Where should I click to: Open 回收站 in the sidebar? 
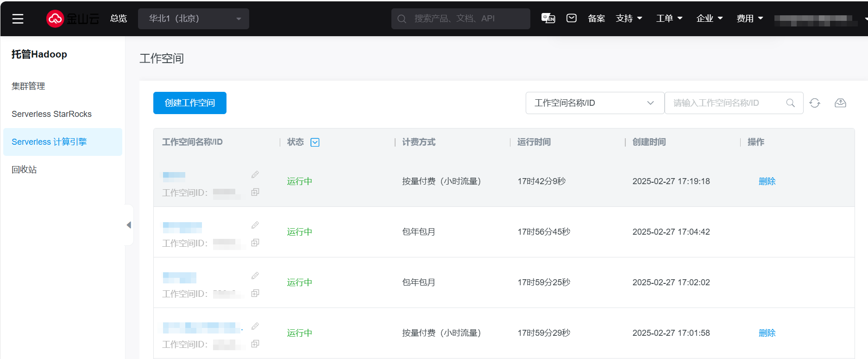coord(24,170)
